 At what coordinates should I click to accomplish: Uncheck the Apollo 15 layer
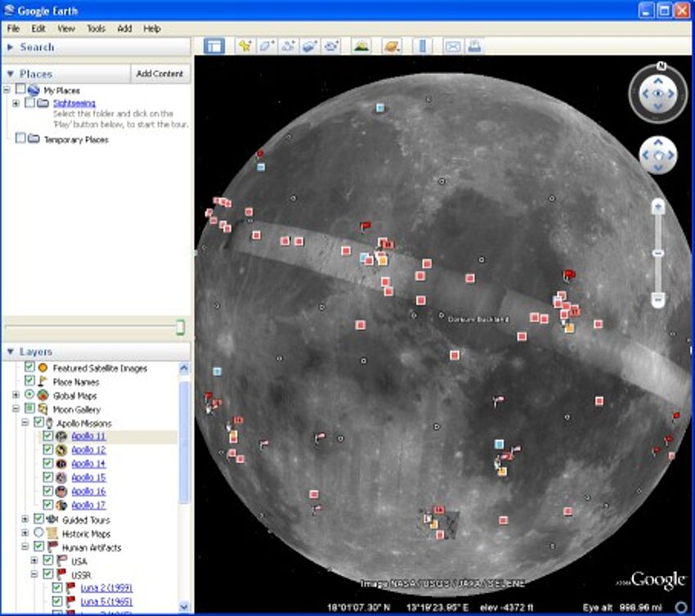click(48, 477)
